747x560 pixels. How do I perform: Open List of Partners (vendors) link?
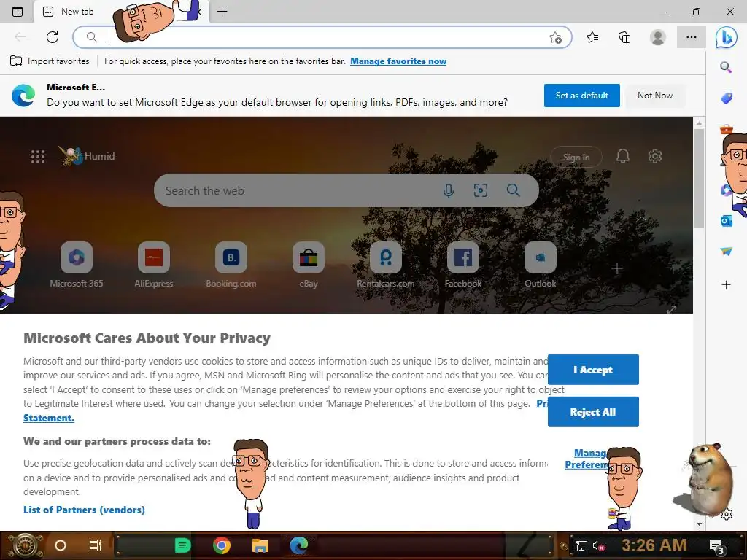tap(84, 510)
